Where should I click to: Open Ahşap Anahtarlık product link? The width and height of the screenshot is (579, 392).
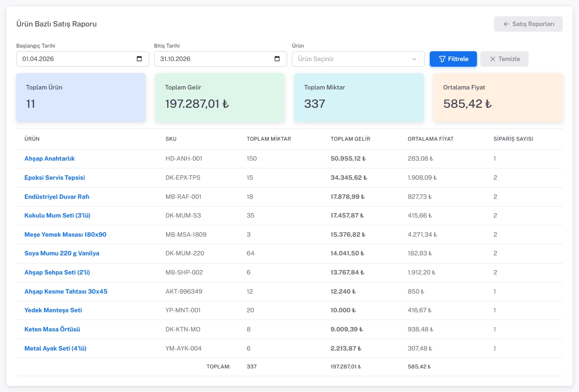coord(50,159)
